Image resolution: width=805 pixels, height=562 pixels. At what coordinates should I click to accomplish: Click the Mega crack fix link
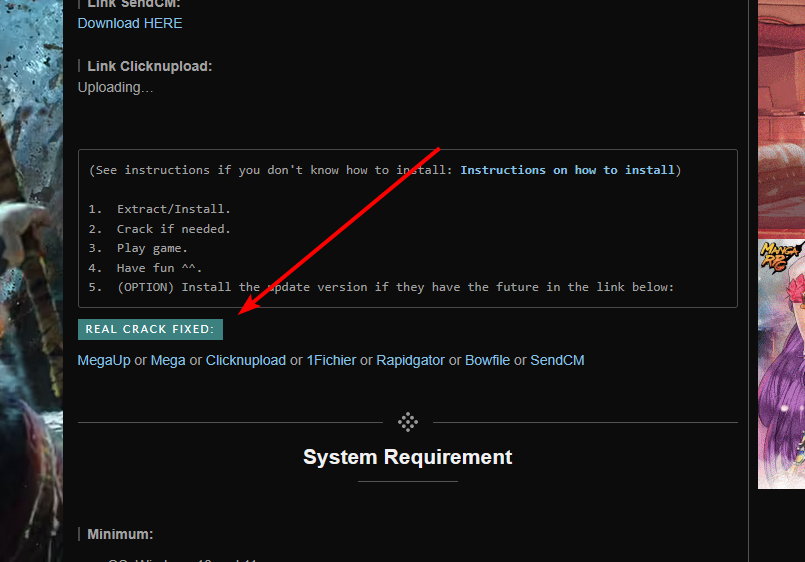coord(168,360)
